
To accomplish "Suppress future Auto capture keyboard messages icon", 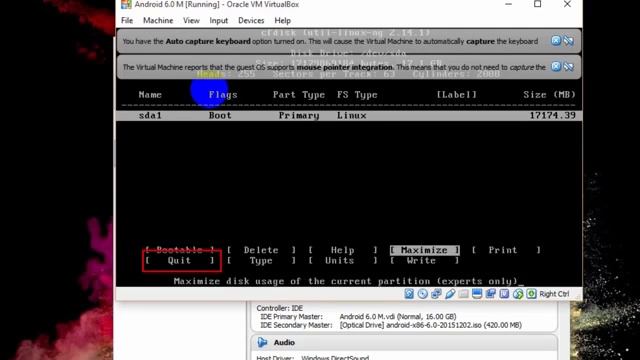I will [x=569, y=40].
